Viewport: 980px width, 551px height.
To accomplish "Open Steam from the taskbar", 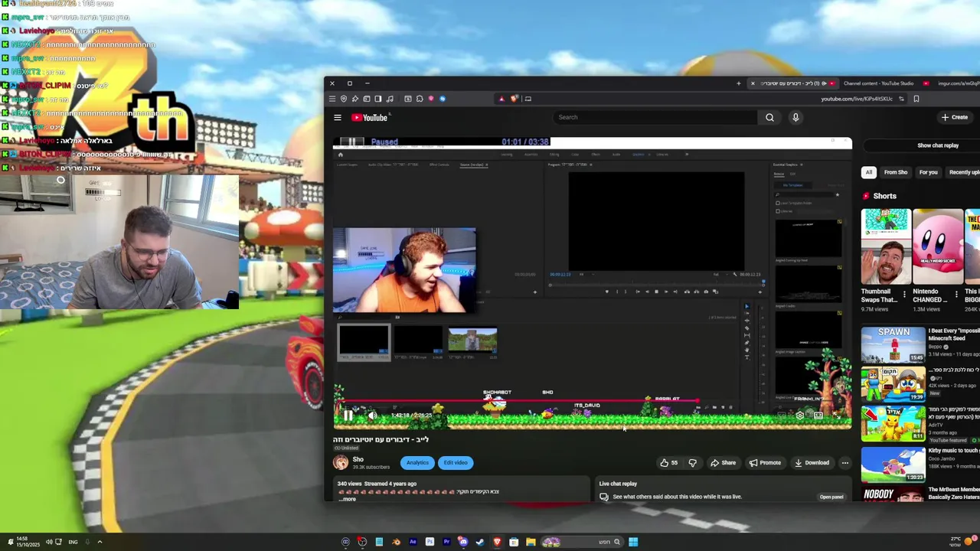I will click(480, 542).
